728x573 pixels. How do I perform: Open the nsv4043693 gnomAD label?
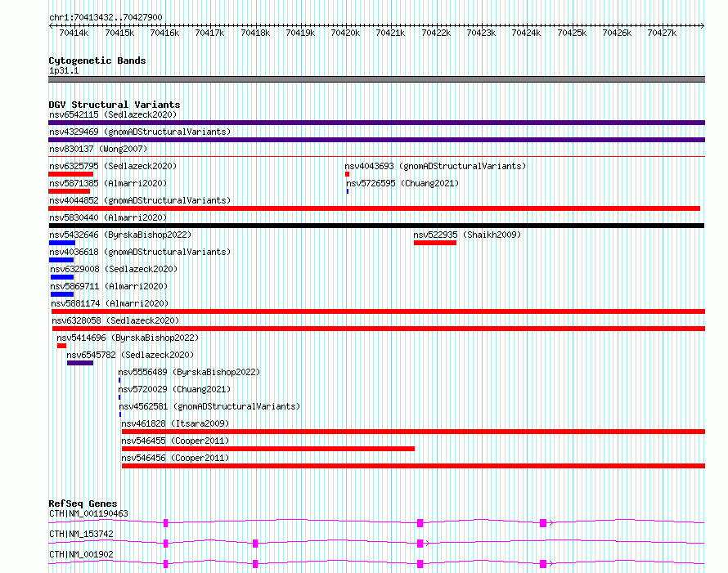(435, 166)
